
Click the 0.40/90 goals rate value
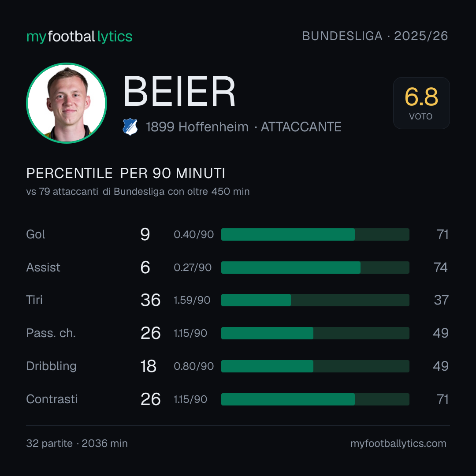click(x=193, y=234)
